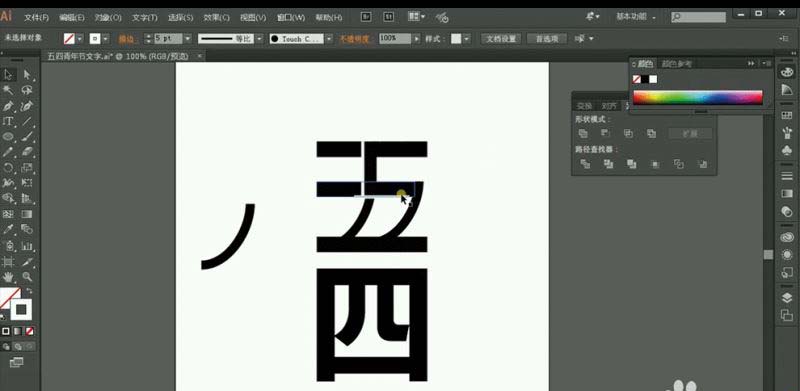Click 文档设置 button
The width and height of the screenshot is (800, 391).
click(x=501, y=39)
